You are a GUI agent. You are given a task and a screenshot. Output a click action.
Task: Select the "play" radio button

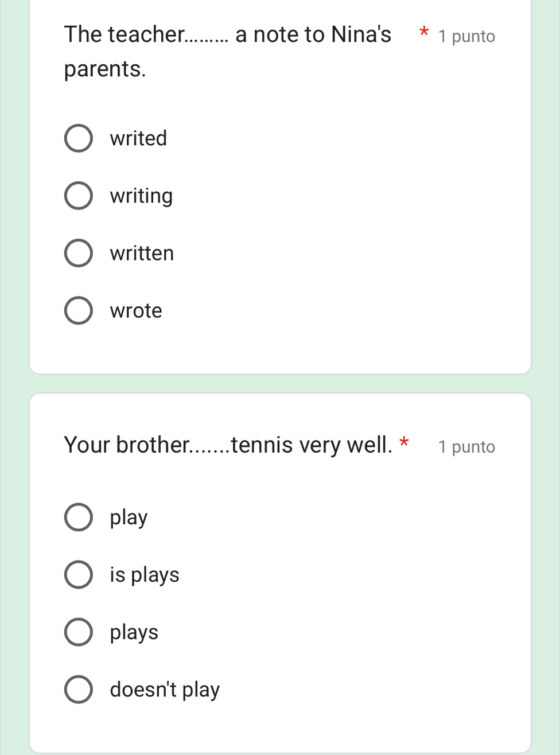click(78, 517)
